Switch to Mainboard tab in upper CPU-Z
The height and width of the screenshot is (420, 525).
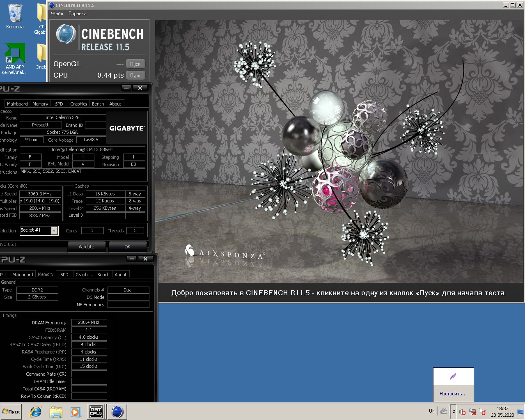[17, 104]
